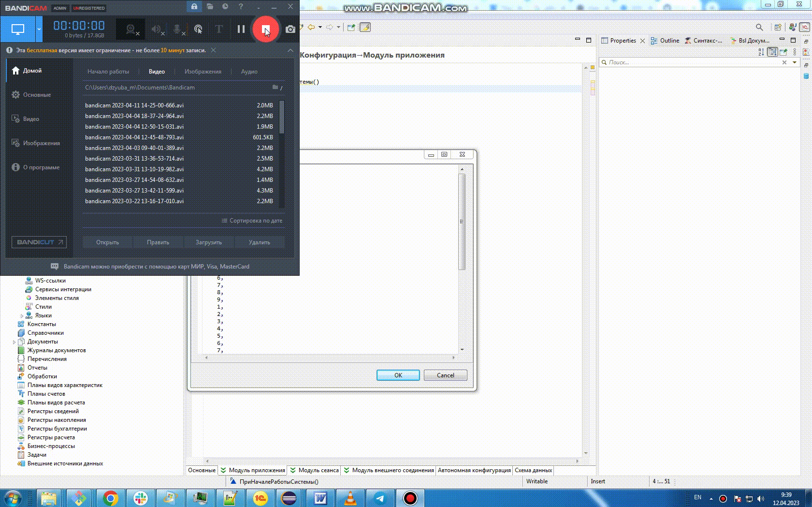Take a screenshot with the camera icon
This screenshot has width=812, height=507.
coord(290,29)
